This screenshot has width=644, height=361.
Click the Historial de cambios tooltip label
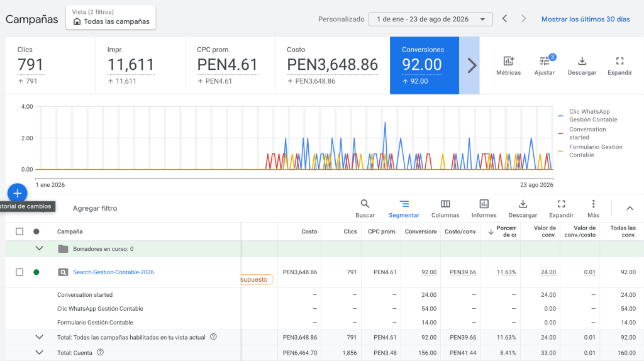tap(26, 206)
